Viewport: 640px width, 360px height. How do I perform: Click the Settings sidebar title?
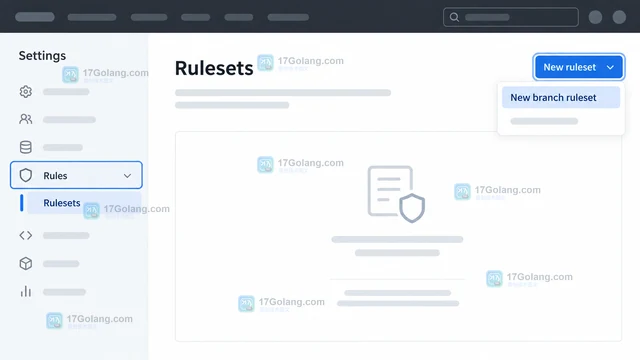click(x=42, y=56)
